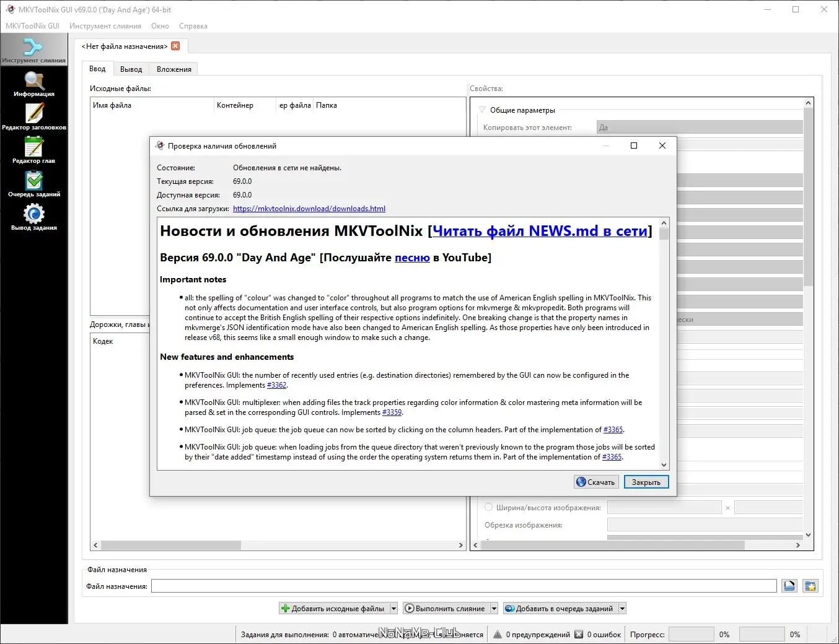Open dropdown arrow next to Добавить в очередь заданий
This screenshot has width=839, height=644.
click(x=622, y=609)
